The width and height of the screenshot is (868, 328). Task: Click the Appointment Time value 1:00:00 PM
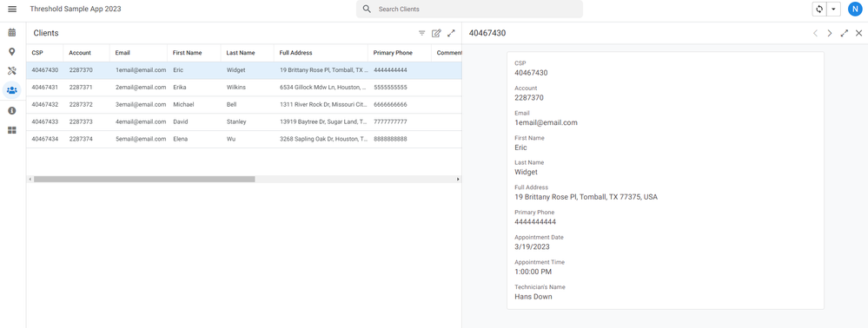click(x=533, y=272)
